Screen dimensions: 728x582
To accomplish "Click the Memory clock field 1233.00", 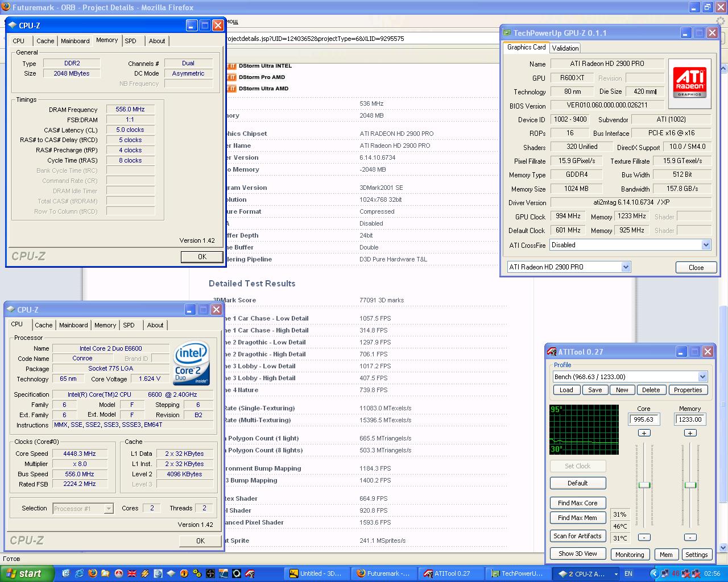I will click(690, 419).
